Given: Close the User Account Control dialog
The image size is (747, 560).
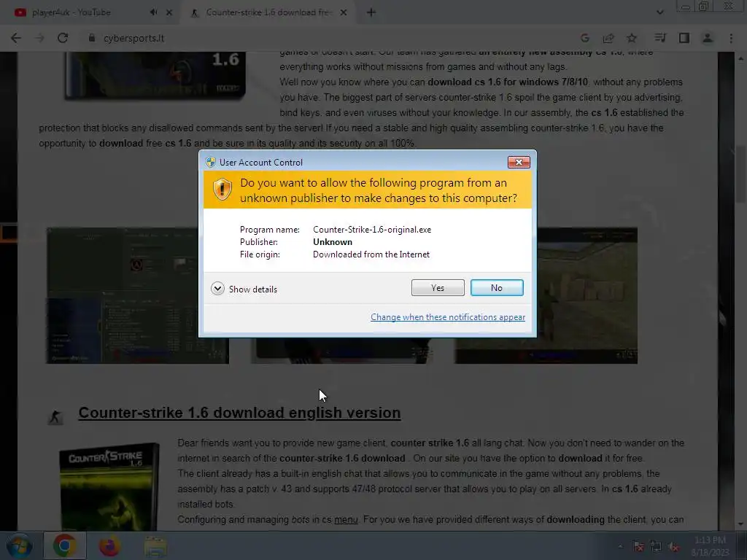Looking at the screenshot, I should pyautogui.click(x=519, y=163).
